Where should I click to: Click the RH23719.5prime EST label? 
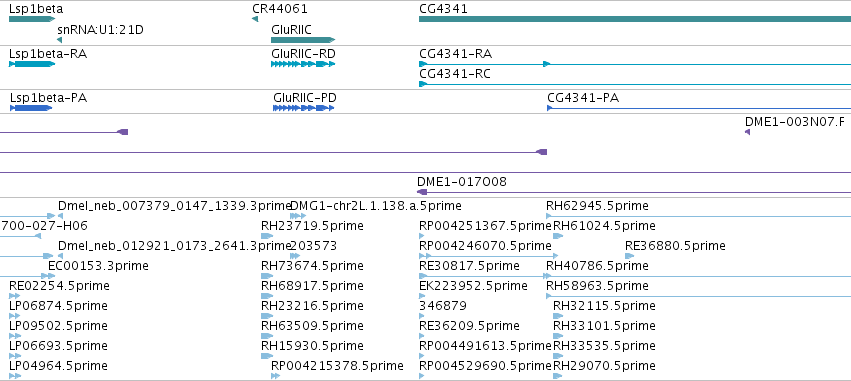coord(312,226)
